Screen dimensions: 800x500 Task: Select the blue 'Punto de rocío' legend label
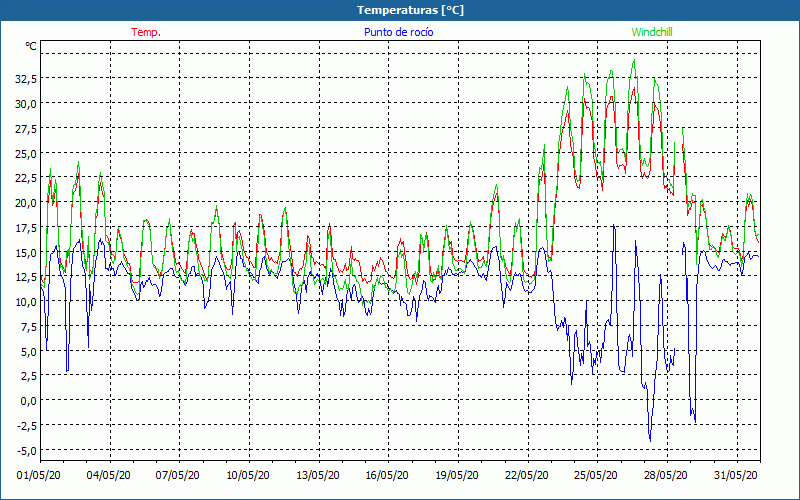(398, 32)
